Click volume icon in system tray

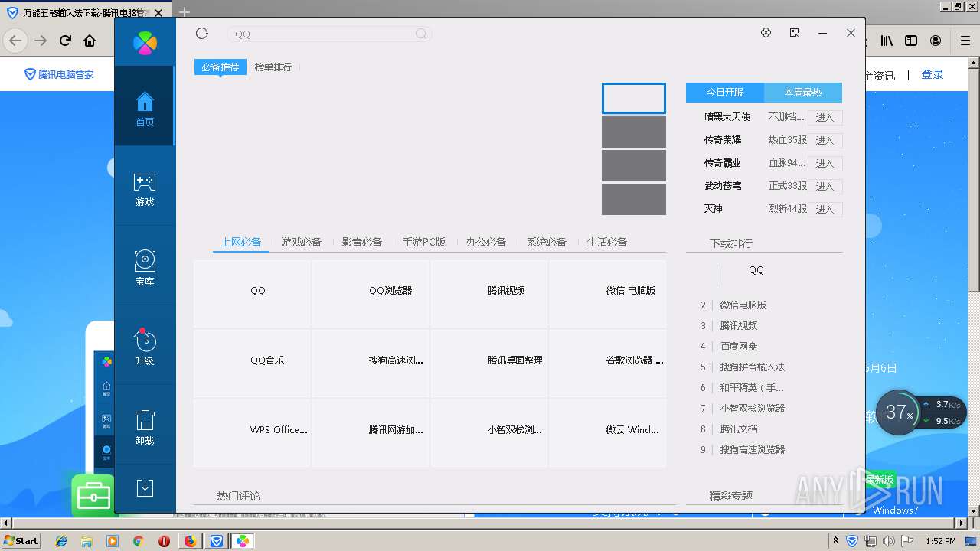coord(887,541)
